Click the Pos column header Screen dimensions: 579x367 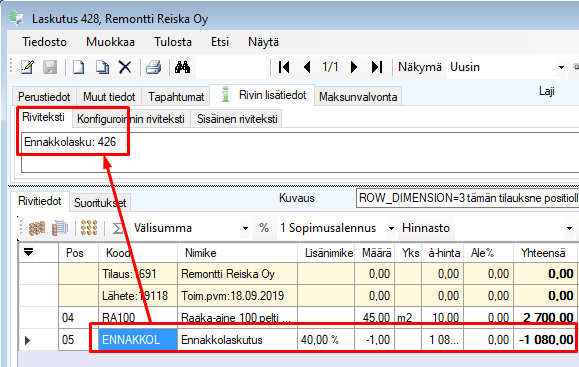(x=78, y=253)
